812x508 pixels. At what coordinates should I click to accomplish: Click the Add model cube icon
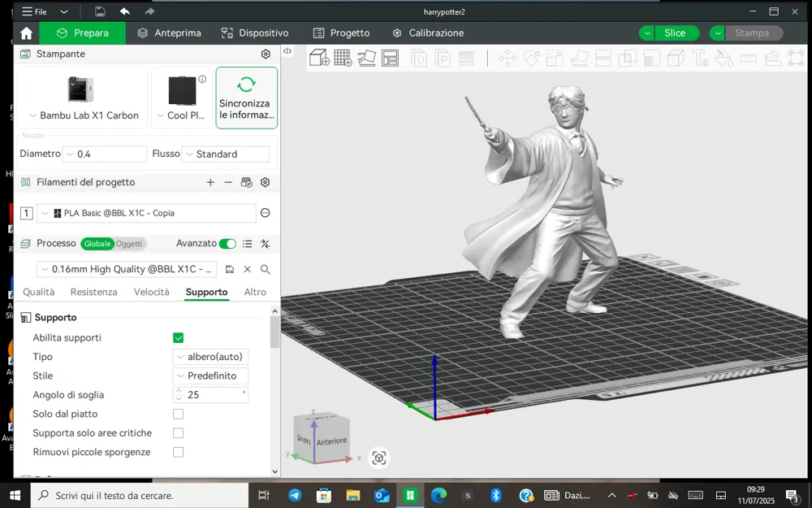pos(319,58)
